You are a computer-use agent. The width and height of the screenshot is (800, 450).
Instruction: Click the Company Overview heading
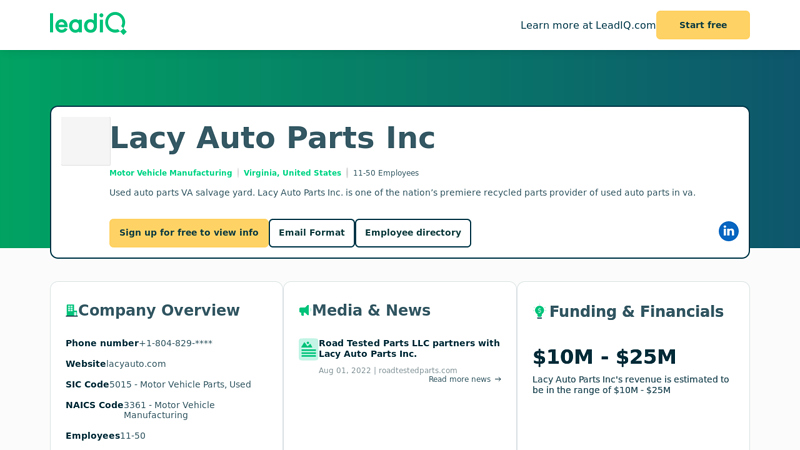pyautogui.click(x=159, y=310)
